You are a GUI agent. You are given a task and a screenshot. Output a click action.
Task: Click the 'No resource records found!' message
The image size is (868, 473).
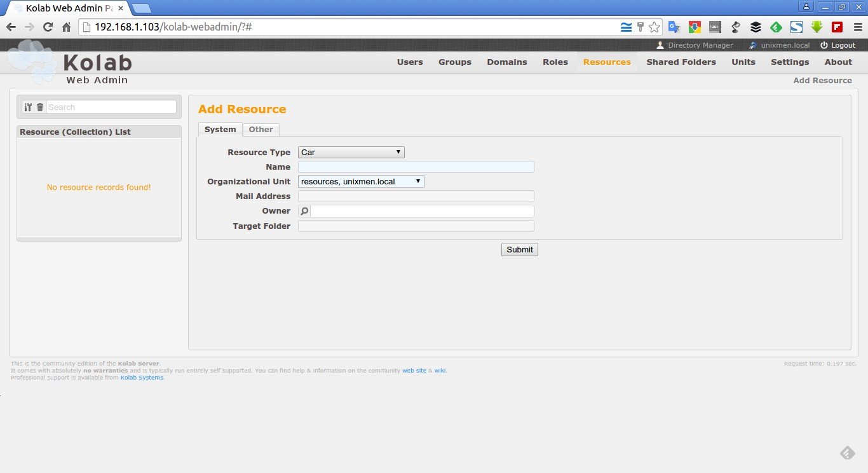[99, 188]
